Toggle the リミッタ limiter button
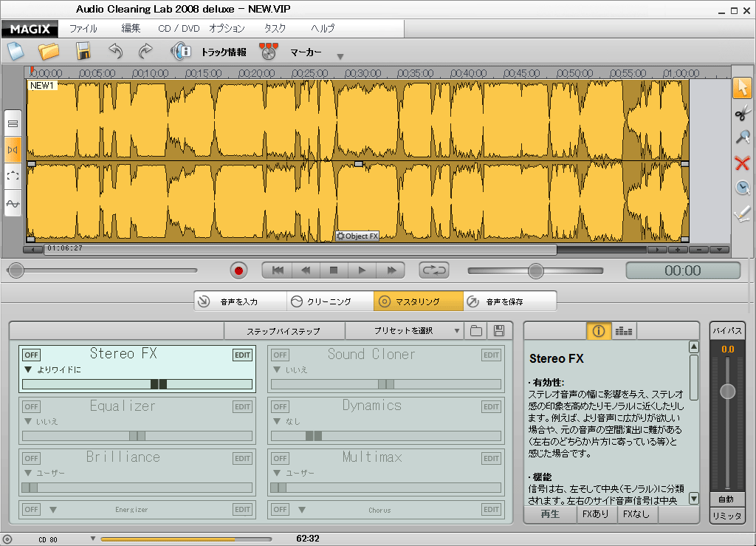 point(727,516)
